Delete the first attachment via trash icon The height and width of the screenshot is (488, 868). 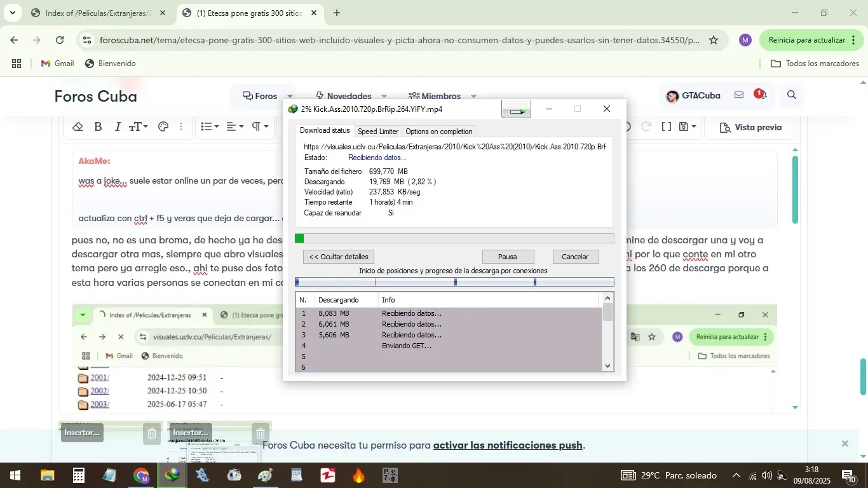point(152,434)
